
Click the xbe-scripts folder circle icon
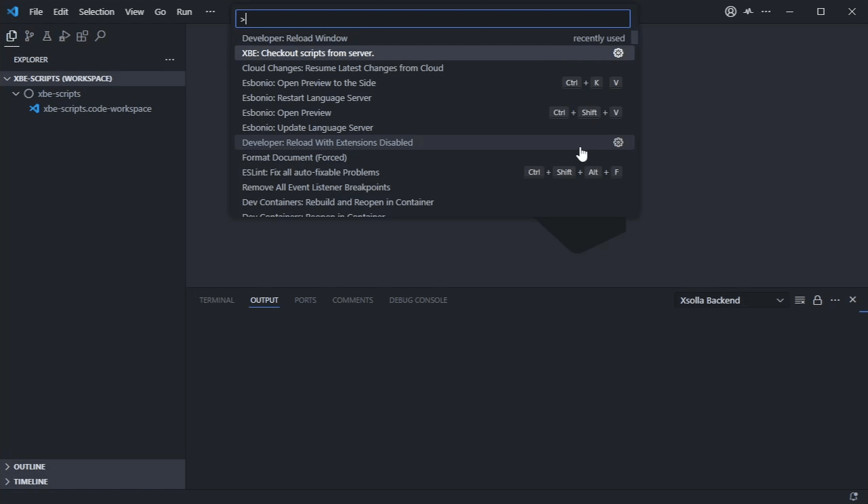(x=28, y=93)
